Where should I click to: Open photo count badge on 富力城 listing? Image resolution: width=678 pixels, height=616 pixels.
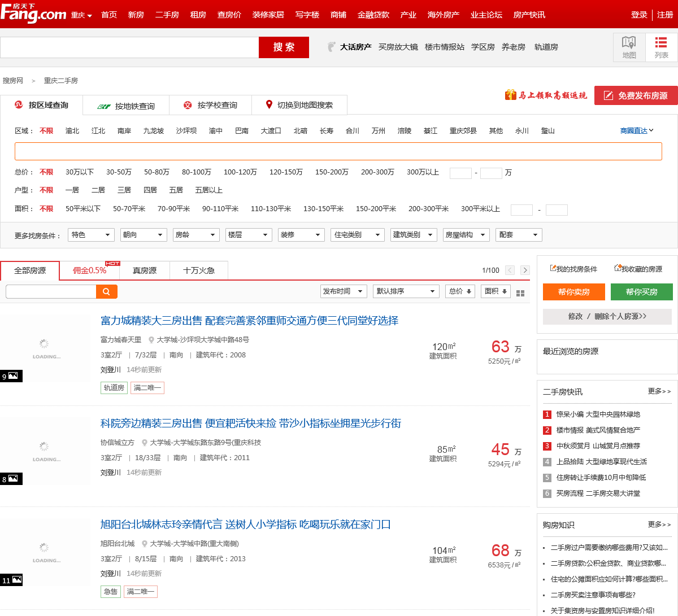point(11,376)
